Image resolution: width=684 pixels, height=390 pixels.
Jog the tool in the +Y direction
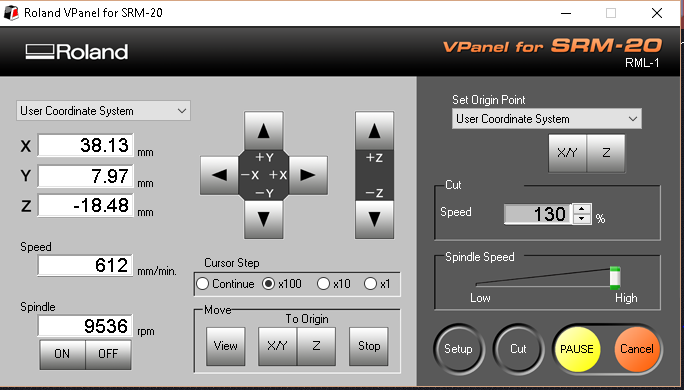pyautogui.click(x=263, y=131)
